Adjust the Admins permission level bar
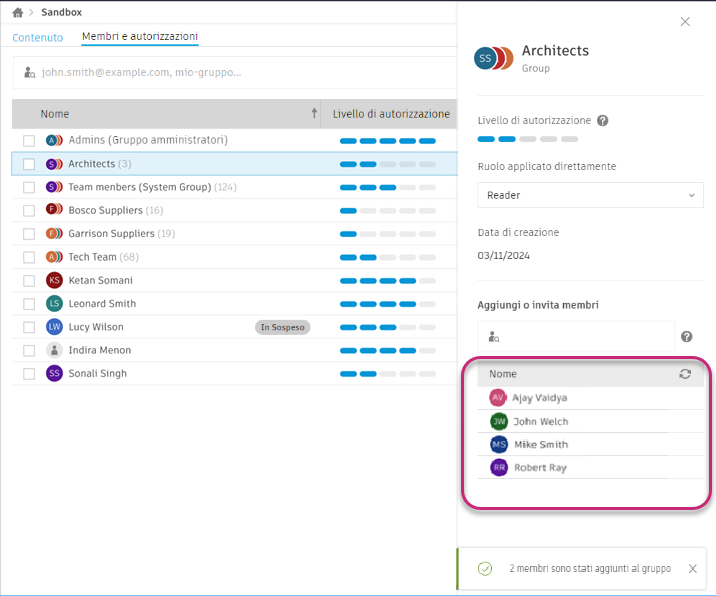Image resolution: width=716 pixels, height=596 pixels. [388, 141]
